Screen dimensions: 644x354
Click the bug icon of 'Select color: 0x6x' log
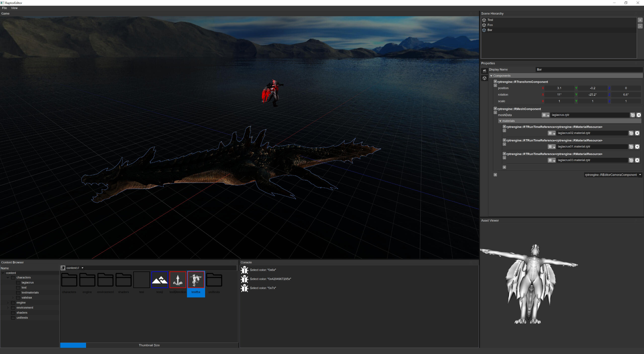point(245,270)
